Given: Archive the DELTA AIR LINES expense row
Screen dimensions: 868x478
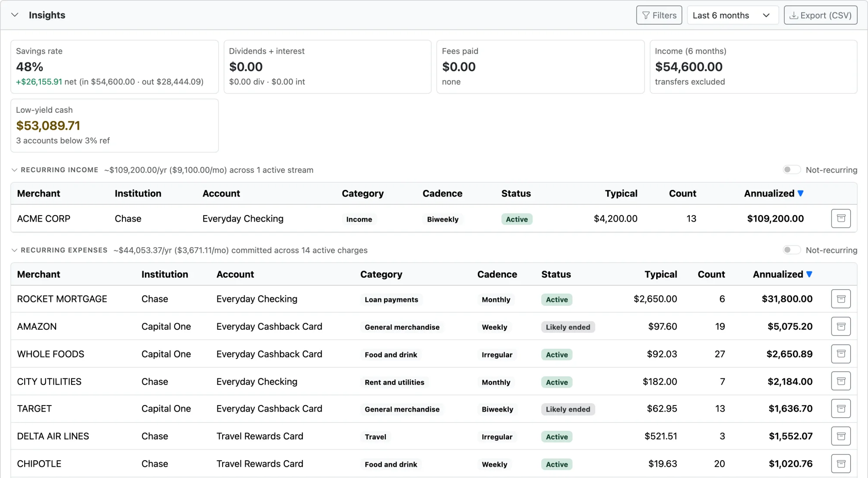Looking at the screenshot, I should (841, 436).
